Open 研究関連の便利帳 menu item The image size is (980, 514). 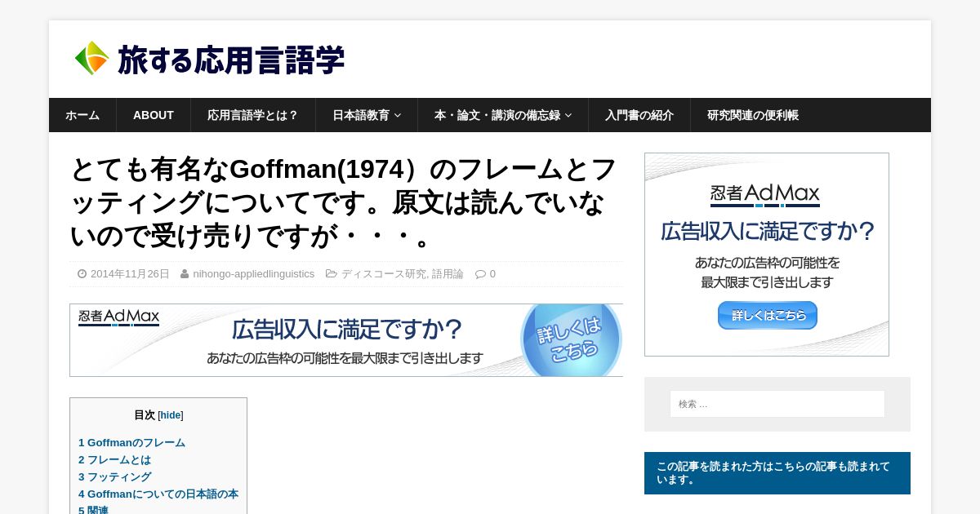(x=753, y=115)
